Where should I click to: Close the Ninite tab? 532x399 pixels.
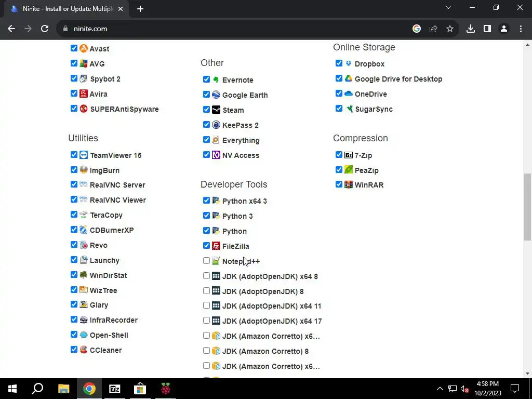(121, 9)
